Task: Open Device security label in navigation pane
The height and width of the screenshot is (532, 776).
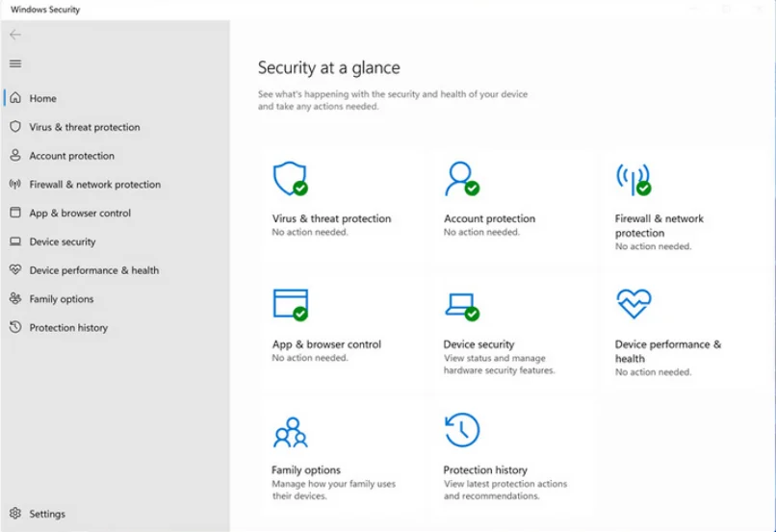Action: 63,241
